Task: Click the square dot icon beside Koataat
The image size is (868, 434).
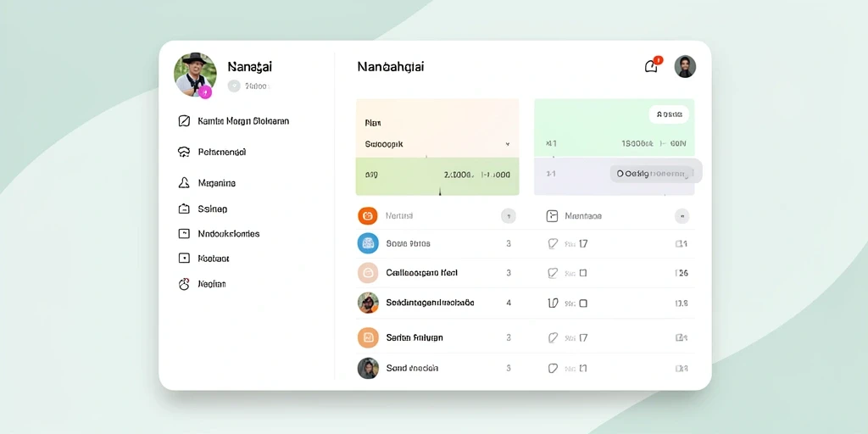Action: tap(184, 258)
